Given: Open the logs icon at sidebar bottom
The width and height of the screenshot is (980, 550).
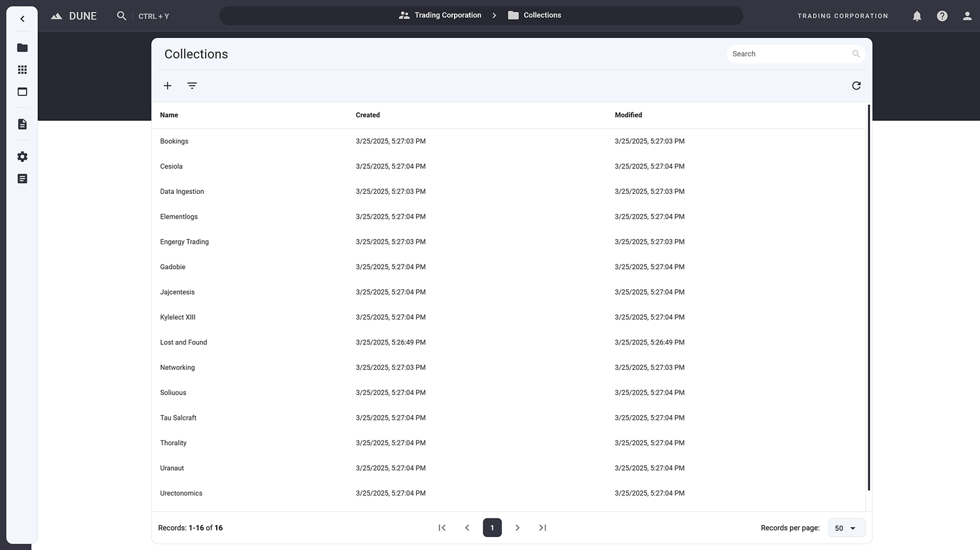Looking at the screenshot, I should pos(22,178).
